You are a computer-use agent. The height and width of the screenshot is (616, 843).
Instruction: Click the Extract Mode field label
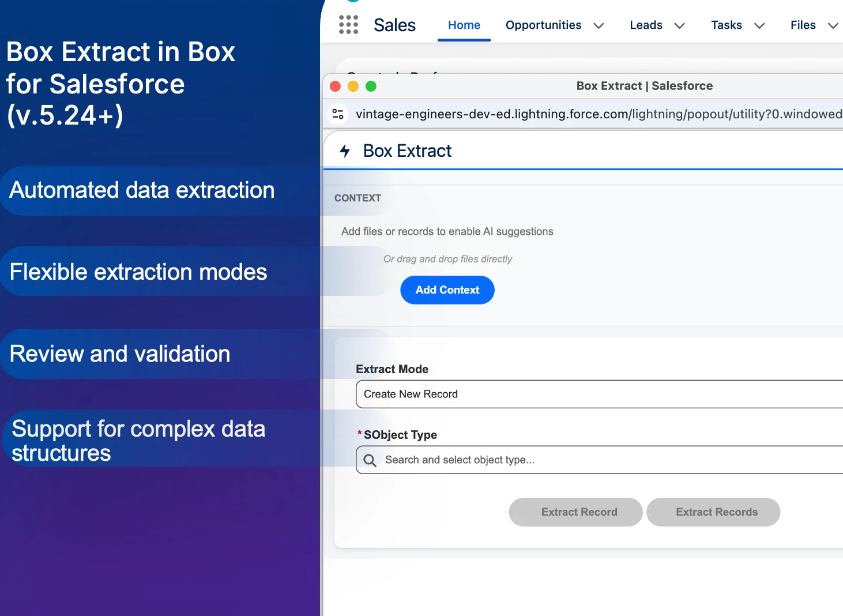[x=392, y=369]
